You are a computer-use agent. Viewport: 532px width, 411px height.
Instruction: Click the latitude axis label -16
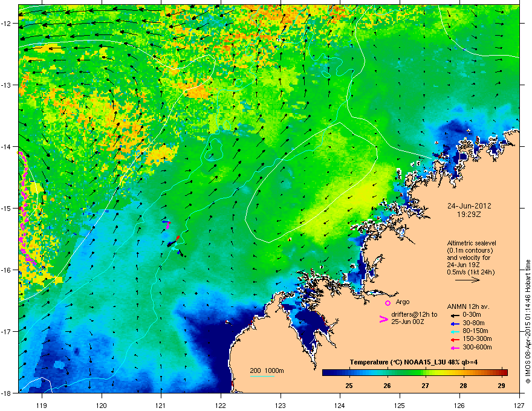(x=6, y=270)
